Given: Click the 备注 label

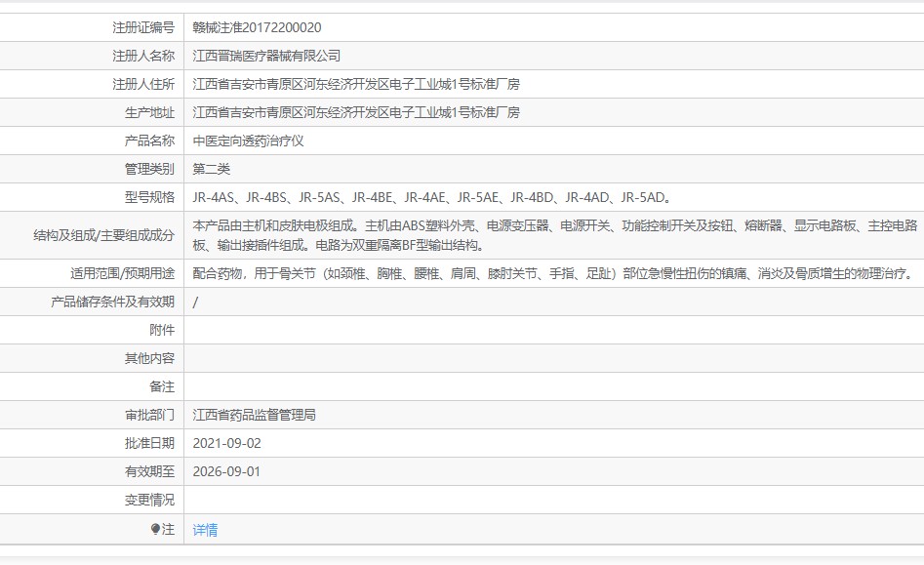Looking at the screenshot, I should (x=162, y=386).
